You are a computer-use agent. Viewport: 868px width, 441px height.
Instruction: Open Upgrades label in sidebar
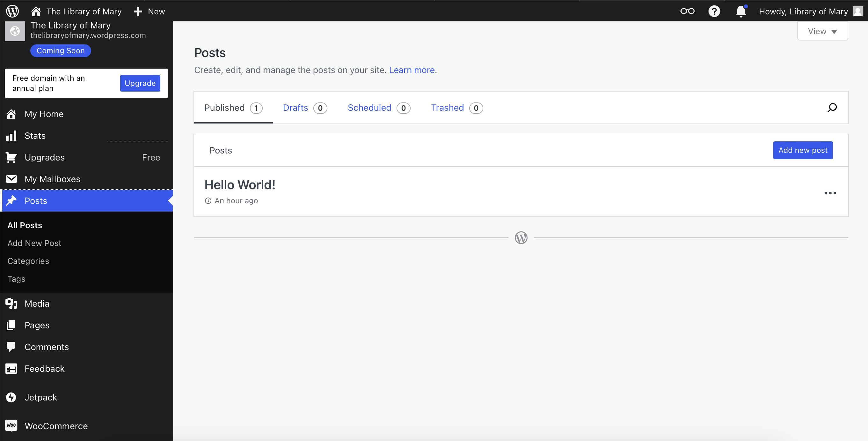click(x=45, y=157)
